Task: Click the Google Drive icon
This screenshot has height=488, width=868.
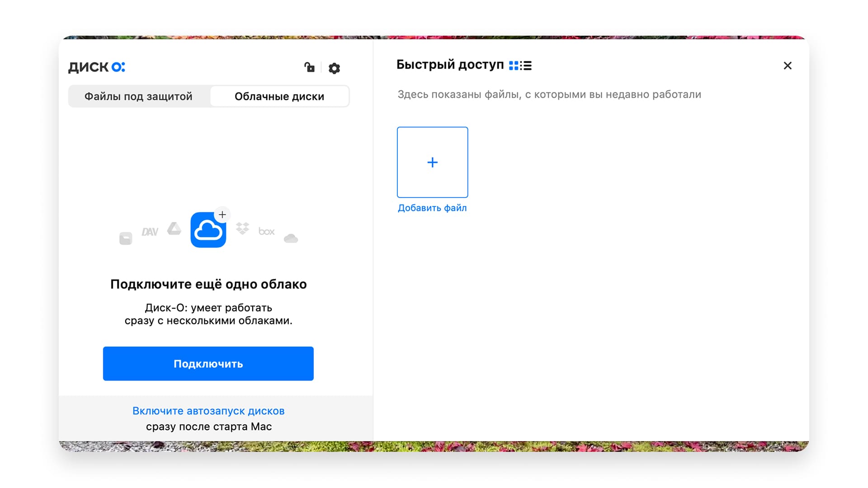Action: [x=174, y=229]
